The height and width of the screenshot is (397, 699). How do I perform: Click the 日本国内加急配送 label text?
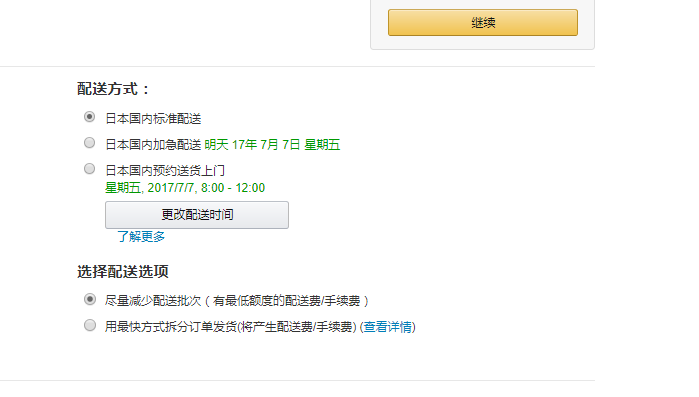click(153, 144)
